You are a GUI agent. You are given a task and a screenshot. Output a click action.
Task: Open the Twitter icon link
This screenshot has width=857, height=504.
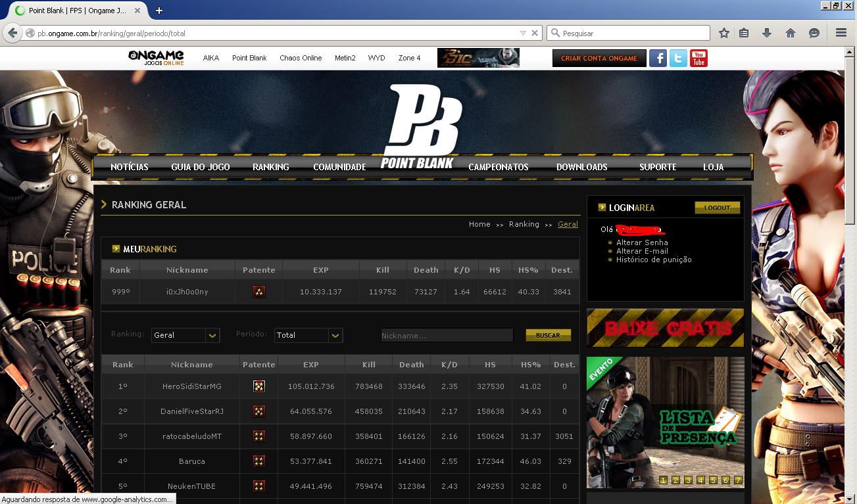pos(678,58)
